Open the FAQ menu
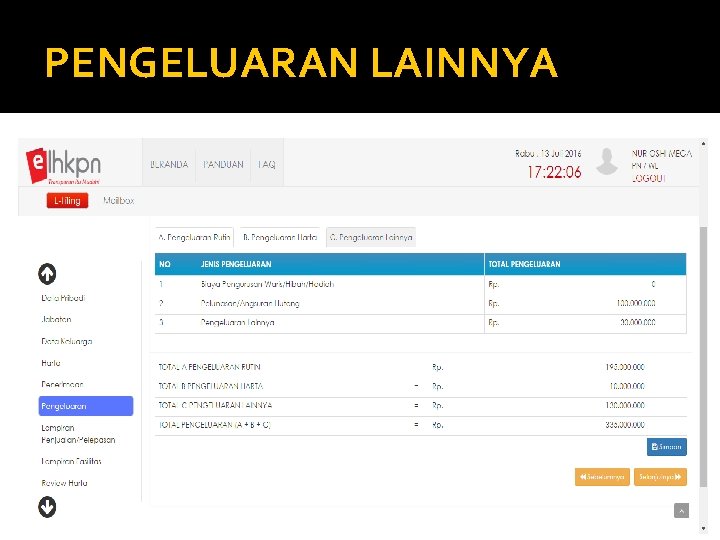This screenshot has height=540, width=720. [267, 164]
